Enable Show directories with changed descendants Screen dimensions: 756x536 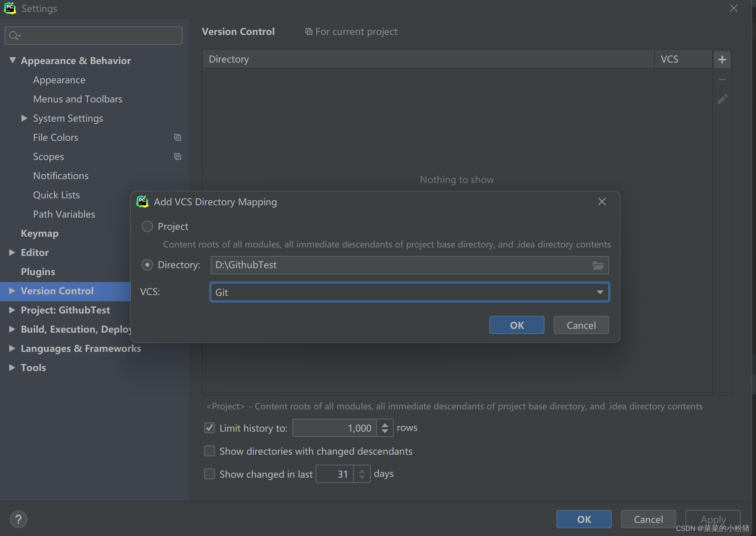pos(209,451)
